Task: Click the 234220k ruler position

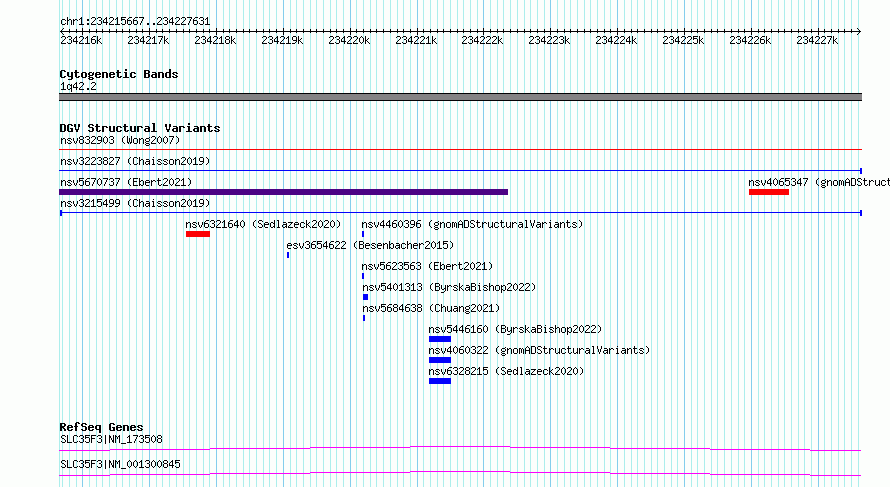Action: (x=349, y=40)
